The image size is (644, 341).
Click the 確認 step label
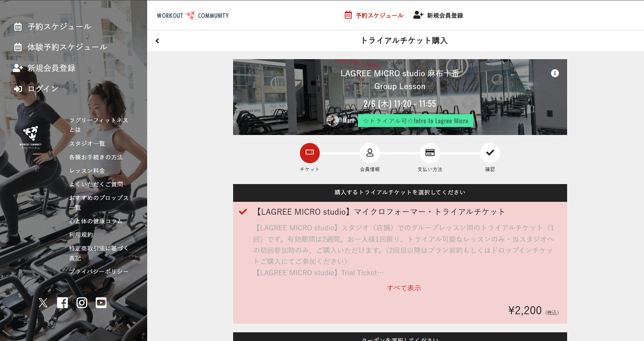click(x=490, y=169)
